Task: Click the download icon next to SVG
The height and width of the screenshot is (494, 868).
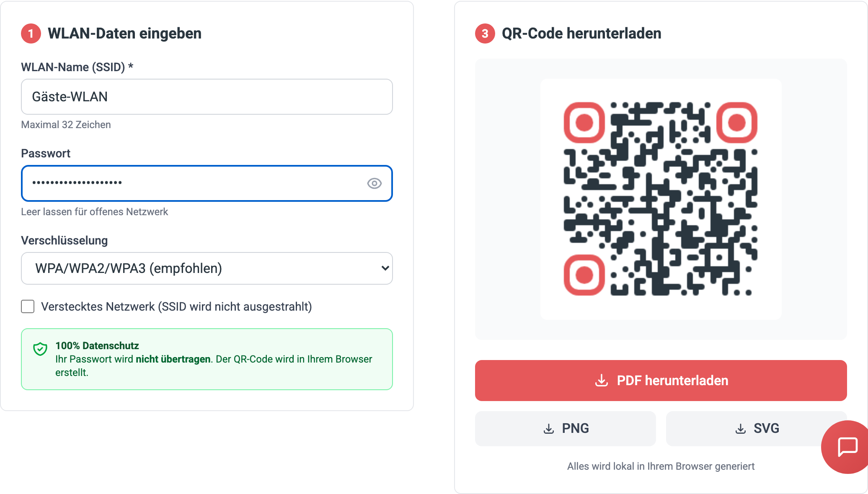Action: pyautogui.click(x=740, y=428)
